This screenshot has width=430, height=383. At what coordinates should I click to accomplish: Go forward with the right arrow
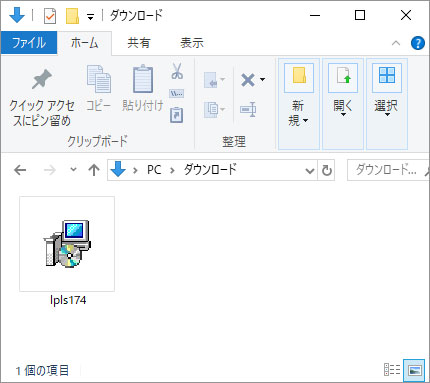(50, 170)
